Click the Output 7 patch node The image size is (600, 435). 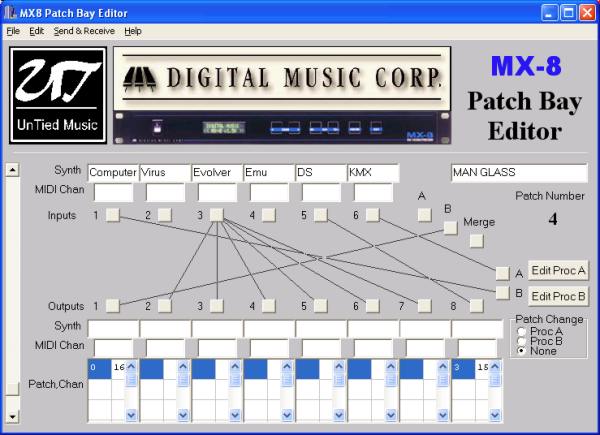[425, 306]
